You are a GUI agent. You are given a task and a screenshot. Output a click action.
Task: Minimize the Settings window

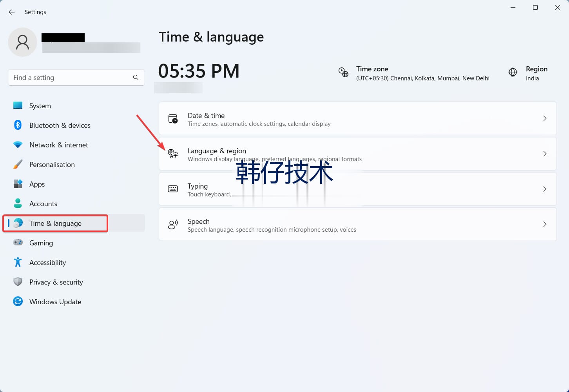click(x=513, y=7)
